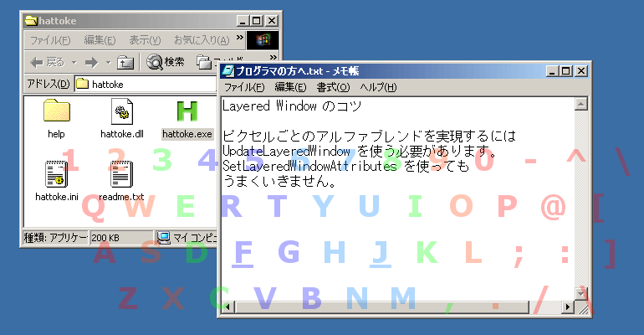Expand hidden menu items chevron in hattoke
The height and width of the screenshot is (335, 644).
click(240, 38)
